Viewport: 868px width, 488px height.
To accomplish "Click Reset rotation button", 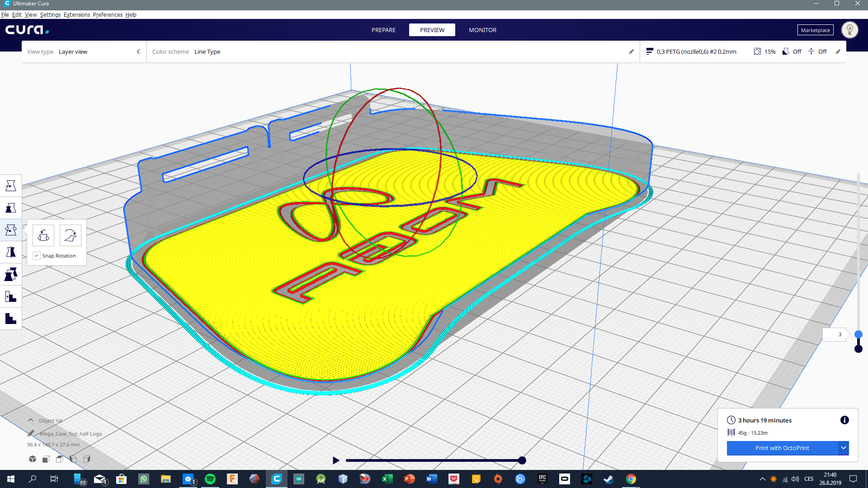I will [43, 235].
